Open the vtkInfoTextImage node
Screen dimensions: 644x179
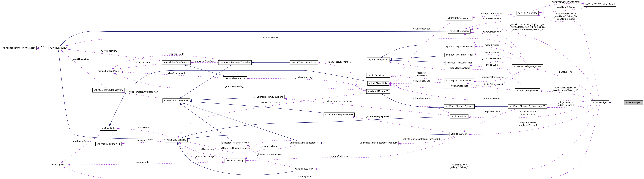(x=235, y=161)
